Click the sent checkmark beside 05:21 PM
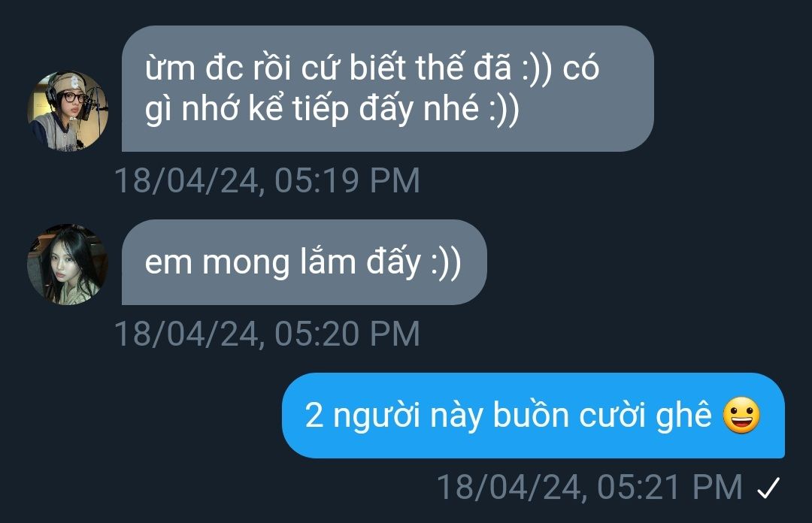Image resolution: width=812 pixels, height=523 pixels. (768, 488)
